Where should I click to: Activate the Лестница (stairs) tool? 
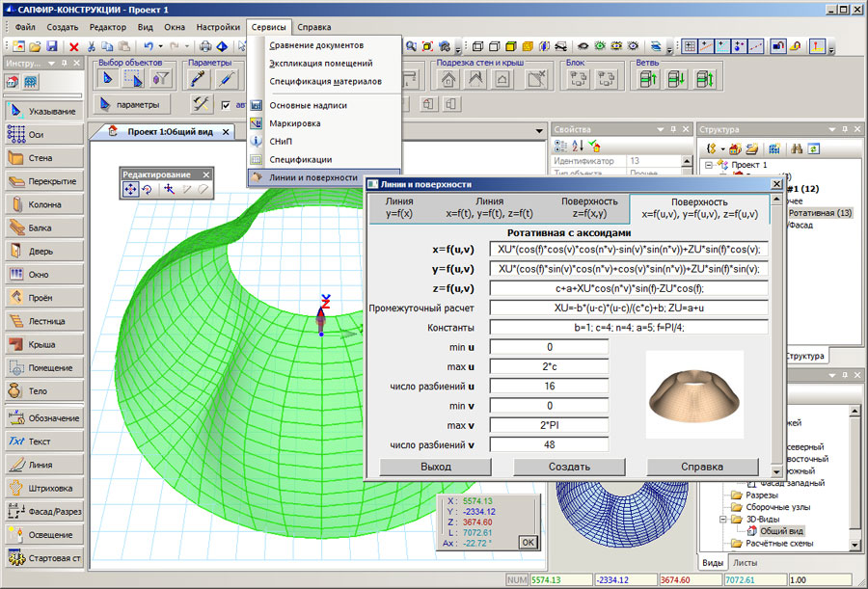click(x=43, y=321)
